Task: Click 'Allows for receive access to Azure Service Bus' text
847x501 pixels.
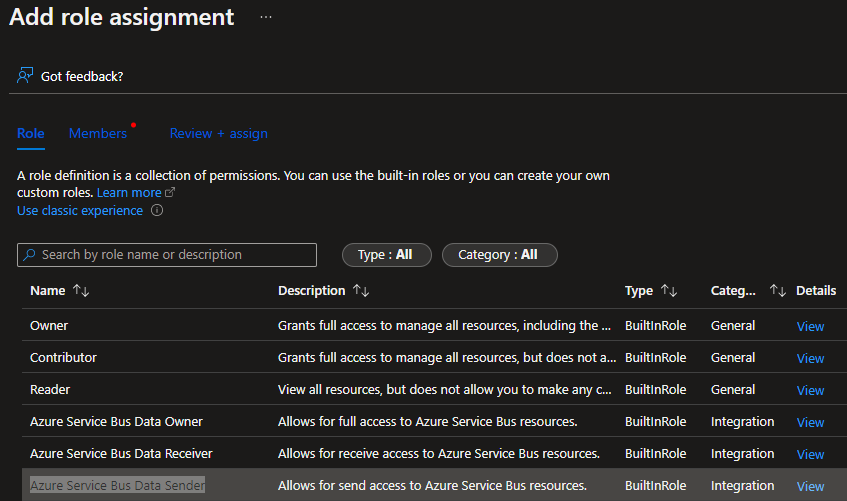Action: (439, 453)
